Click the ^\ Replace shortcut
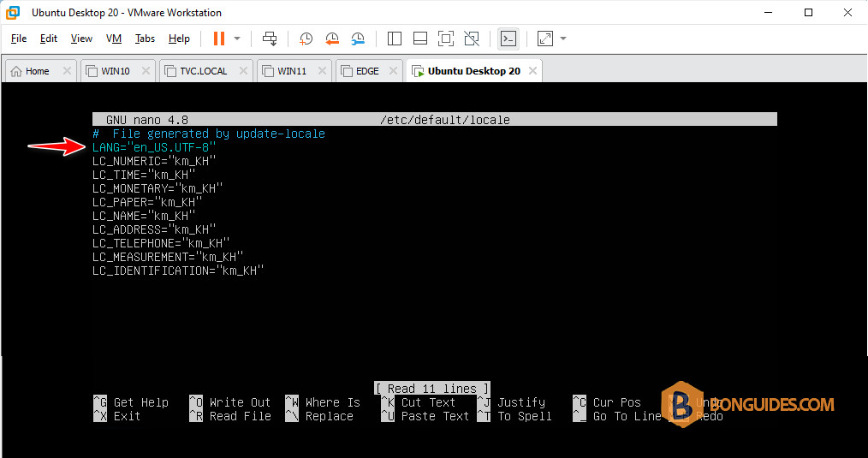The height and width of the screenshot is (458, 868). [x=319, y=416]
